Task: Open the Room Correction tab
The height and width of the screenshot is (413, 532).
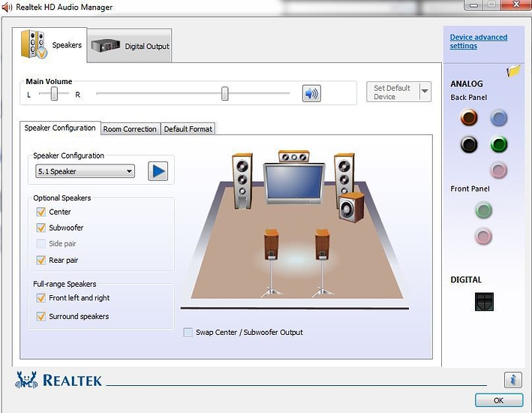Action: (x=130, y=129)
